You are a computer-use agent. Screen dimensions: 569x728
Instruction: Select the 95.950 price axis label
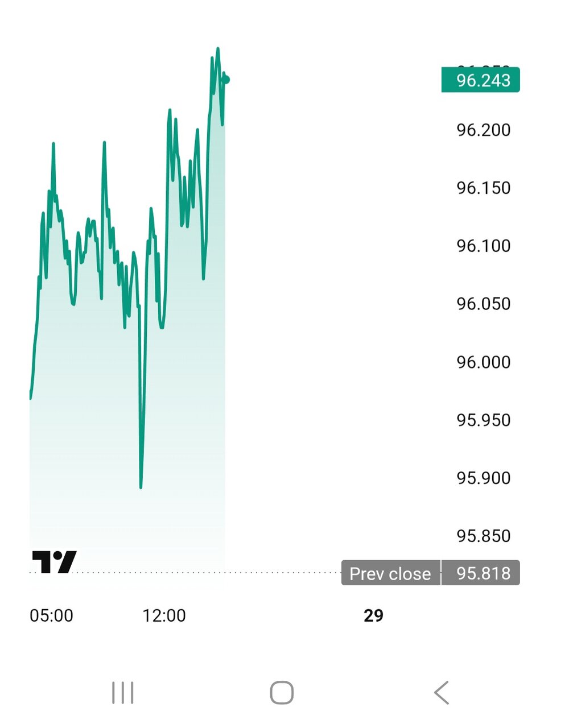pos(484,420)
